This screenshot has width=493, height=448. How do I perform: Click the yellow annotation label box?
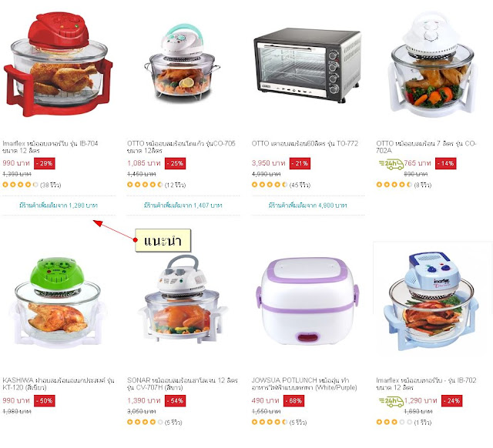coord(163,241)
